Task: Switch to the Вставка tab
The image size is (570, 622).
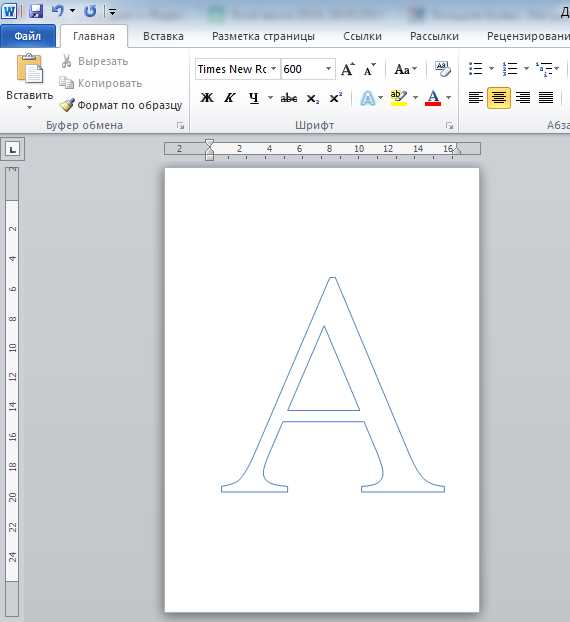Action: point(163,36)
